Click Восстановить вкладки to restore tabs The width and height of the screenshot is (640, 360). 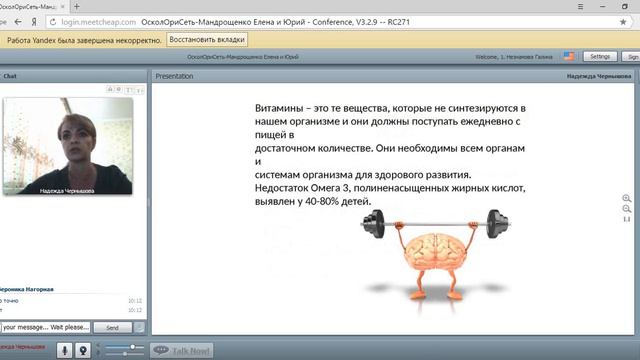[x=207, y=40]
